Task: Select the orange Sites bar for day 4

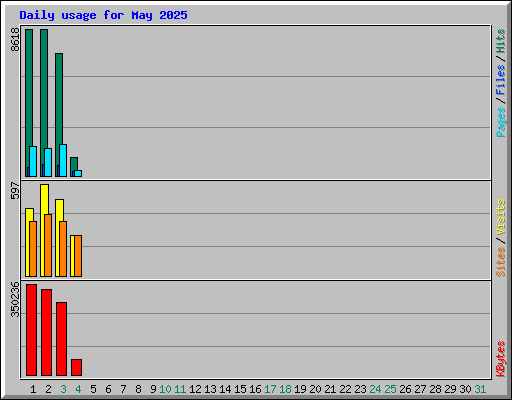Action: [x=78, y=256]
